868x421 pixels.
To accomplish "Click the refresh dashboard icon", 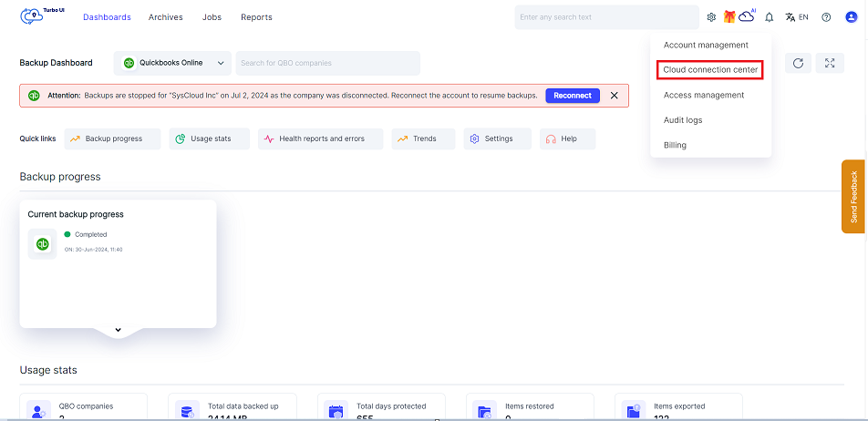I will (798, 63).
